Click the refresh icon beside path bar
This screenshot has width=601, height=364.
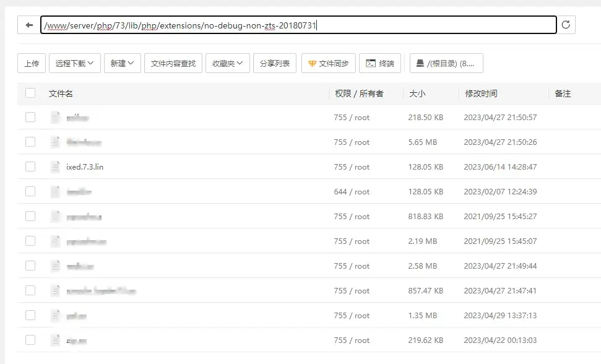pyautogui.click(x=566, y=25)
